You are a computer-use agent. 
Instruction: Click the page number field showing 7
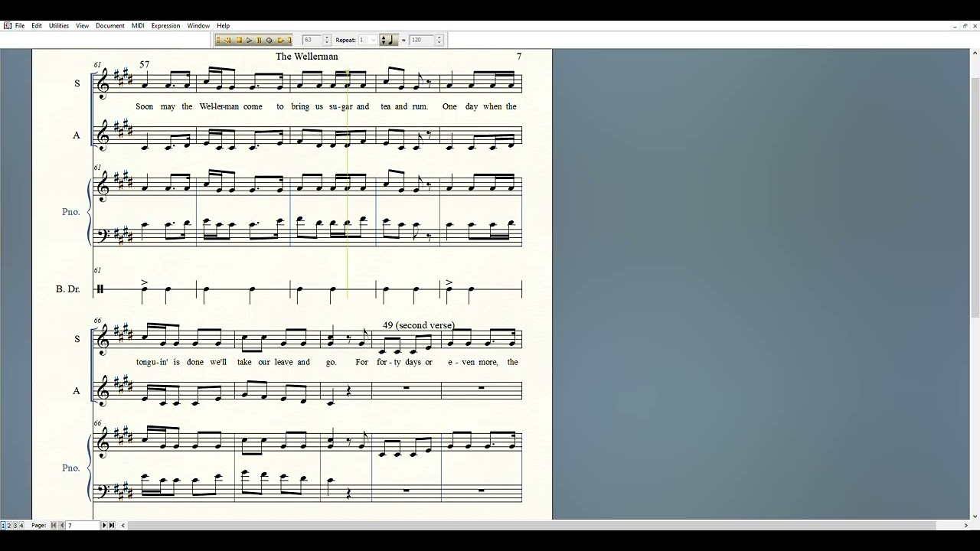83,526
